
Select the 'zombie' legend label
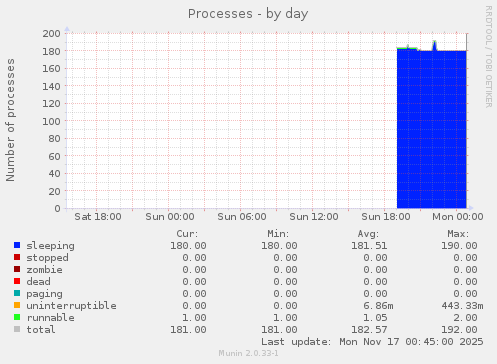pos(45,270)
